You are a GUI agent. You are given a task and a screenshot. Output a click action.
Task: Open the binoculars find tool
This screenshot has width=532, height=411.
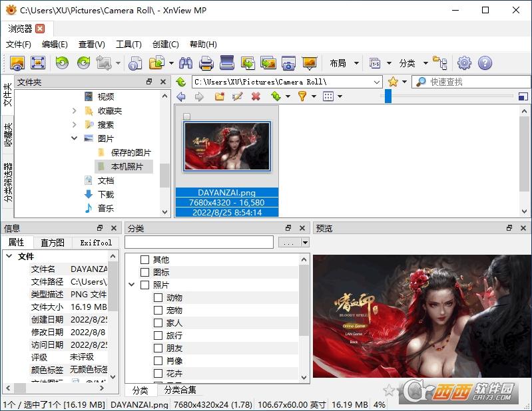(186, 63)
